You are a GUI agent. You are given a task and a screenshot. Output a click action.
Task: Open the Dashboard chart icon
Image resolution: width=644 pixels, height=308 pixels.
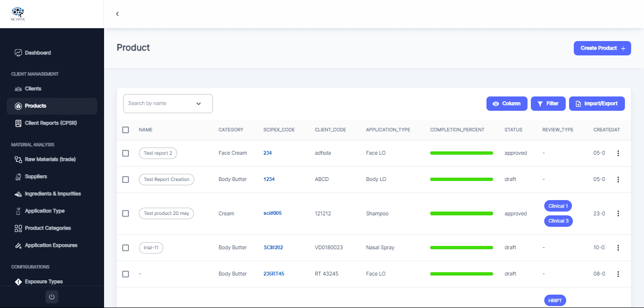[x=18, y=53]
